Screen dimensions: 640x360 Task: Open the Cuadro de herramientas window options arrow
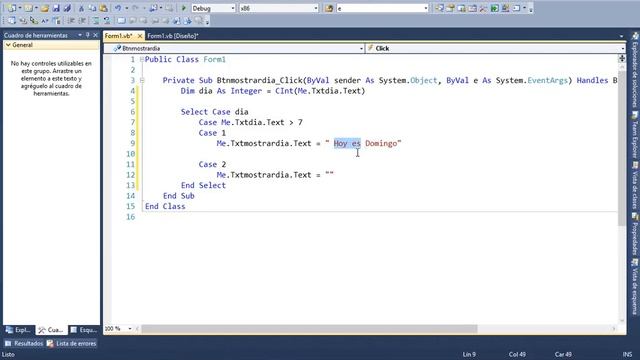click(80, 36)
